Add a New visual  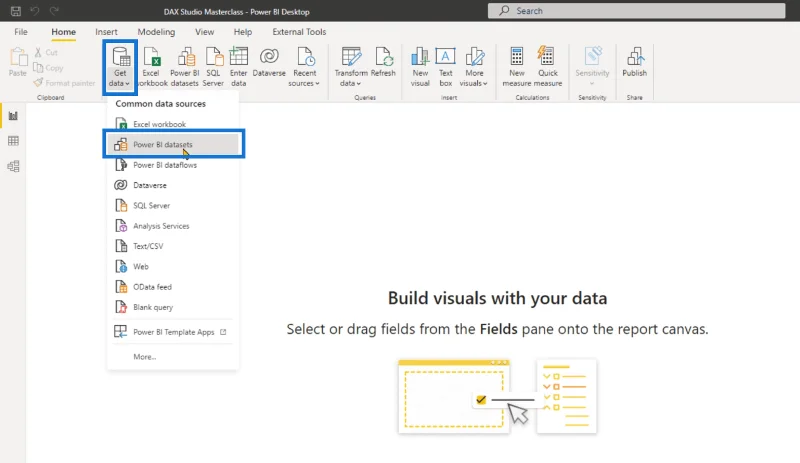[420, 67]
